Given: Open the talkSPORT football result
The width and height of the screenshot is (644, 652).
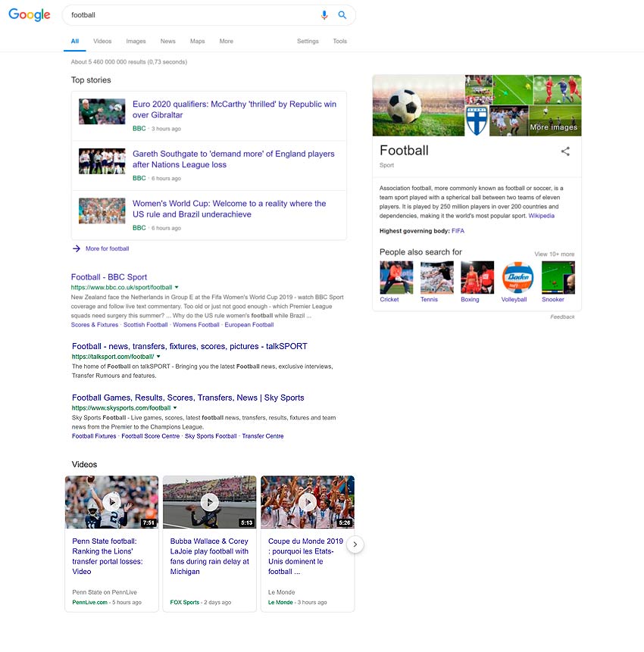Looking at the screenshot, I should point(189,346).
